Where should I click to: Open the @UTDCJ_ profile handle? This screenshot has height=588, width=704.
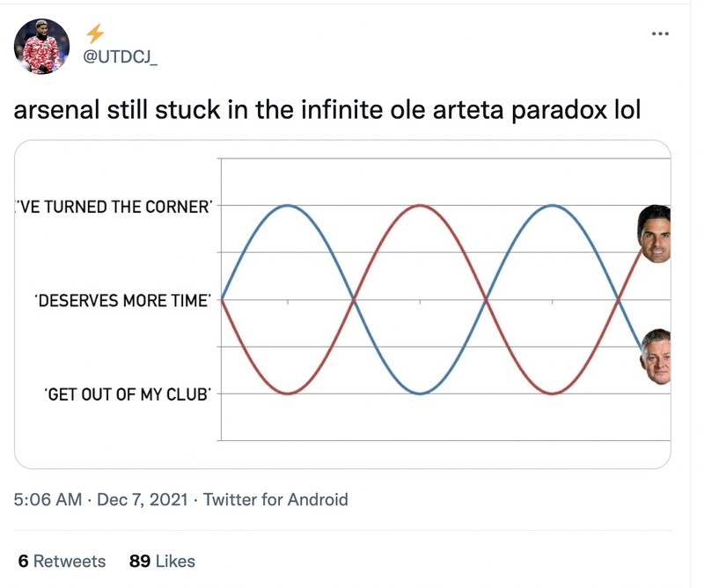(x=121, y=58)
